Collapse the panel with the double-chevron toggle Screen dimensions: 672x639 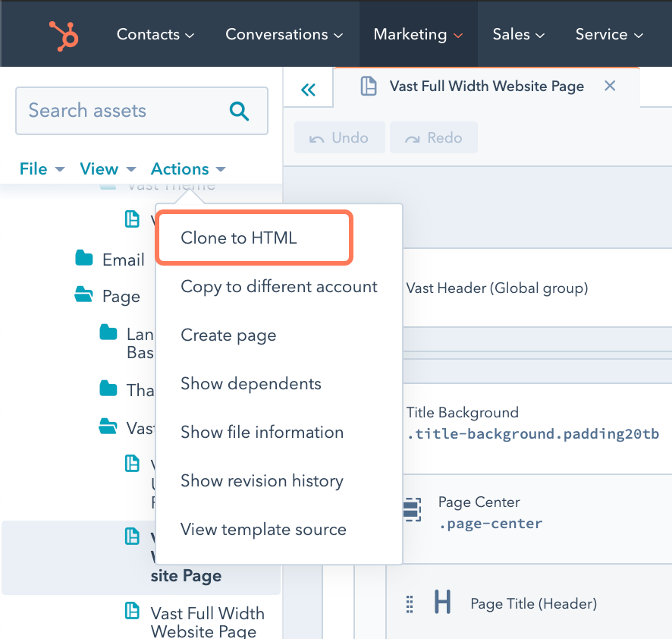[308, 89]
